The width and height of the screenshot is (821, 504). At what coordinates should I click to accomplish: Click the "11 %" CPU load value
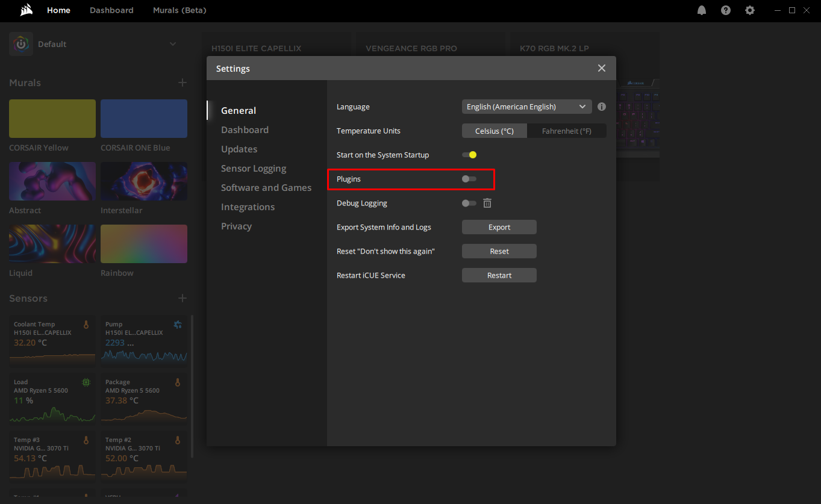click(23, 400)
